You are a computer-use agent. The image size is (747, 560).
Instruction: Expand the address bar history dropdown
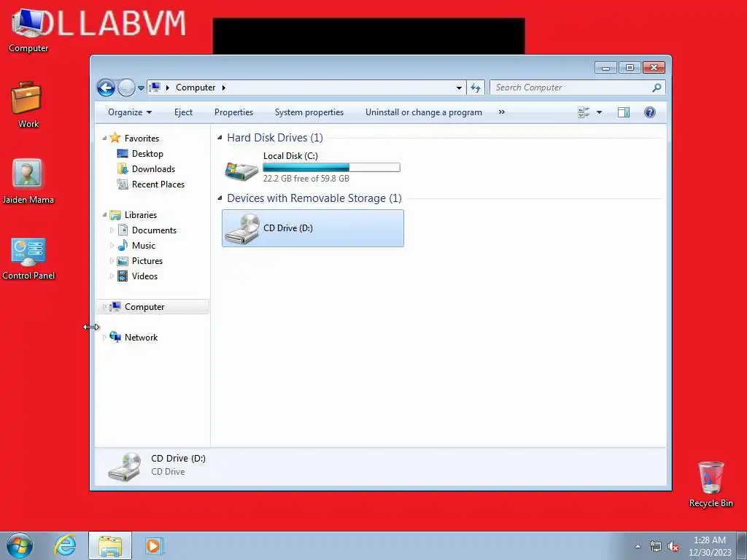coord(459,87)
